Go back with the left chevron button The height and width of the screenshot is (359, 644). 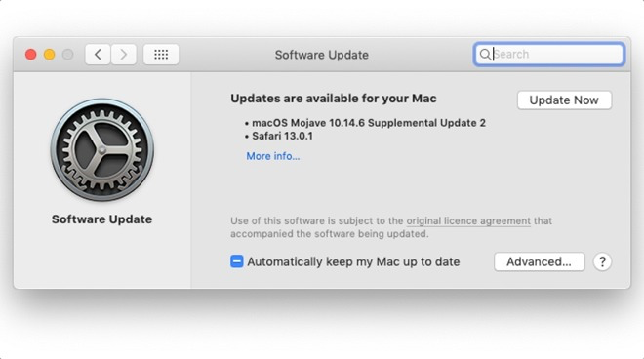pos(98,55)
